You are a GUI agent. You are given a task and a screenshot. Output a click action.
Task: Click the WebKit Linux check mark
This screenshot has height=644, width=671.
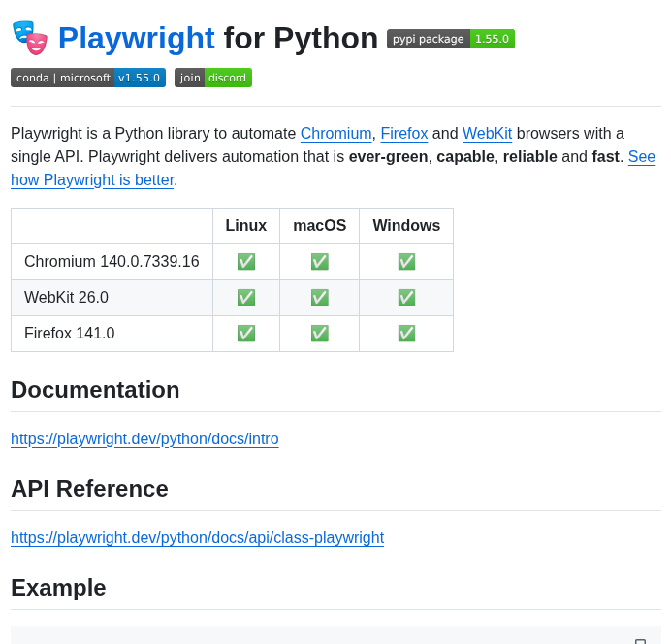[246, 298]
